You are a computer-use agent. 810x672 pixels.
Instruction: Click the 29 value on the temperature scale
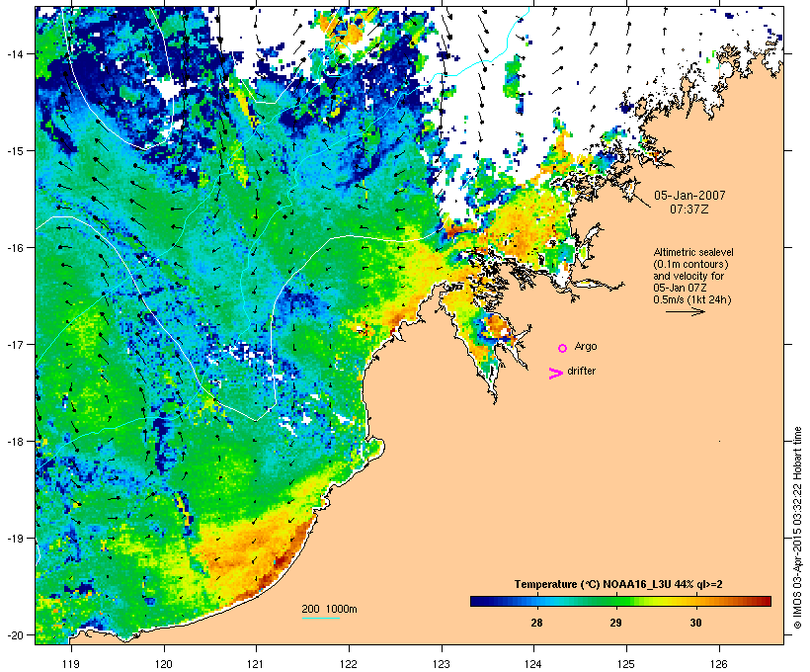pos(615,623)
